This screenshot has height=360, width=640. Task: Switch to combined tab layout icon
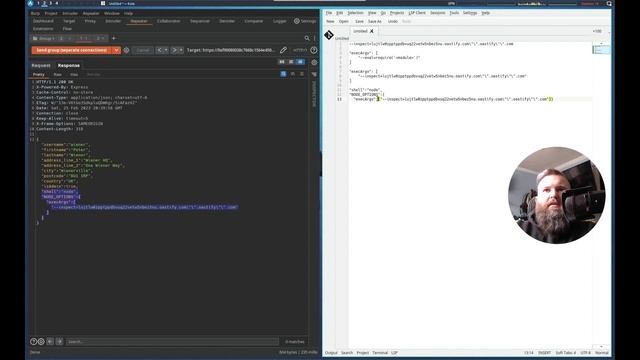[x=300, y=62]
